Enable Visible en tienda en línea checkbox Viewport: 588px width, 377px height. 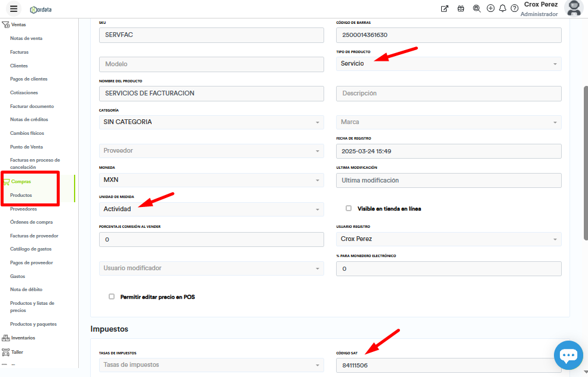click(349, 208)
